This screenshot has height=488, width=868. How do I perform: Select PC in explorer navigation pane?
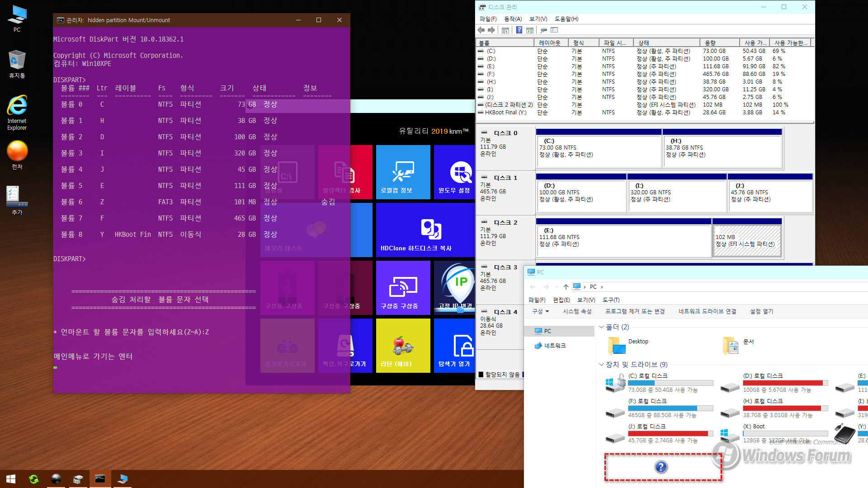559,331
